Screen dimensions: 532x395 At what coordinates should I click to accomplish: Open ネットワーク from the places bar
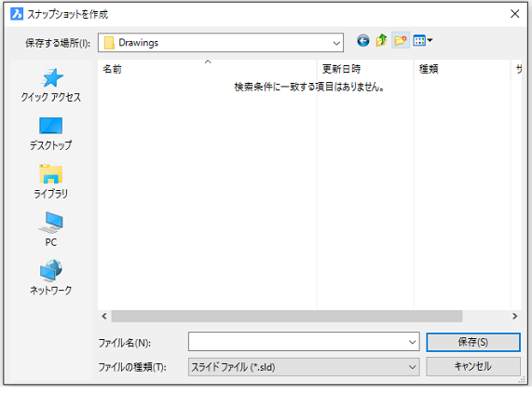pos(51,278)
